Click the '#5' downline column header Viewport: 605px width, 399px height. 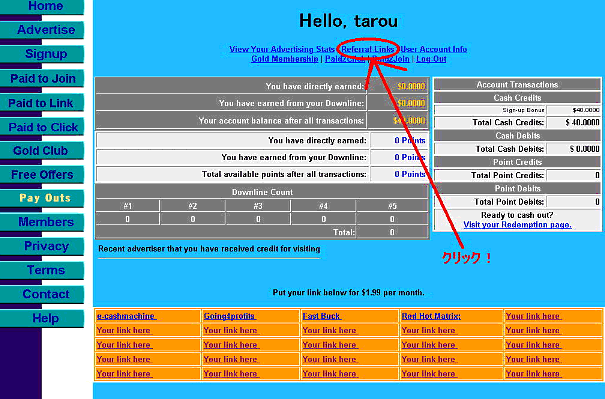pyautogui.click(x=392, y=206)
